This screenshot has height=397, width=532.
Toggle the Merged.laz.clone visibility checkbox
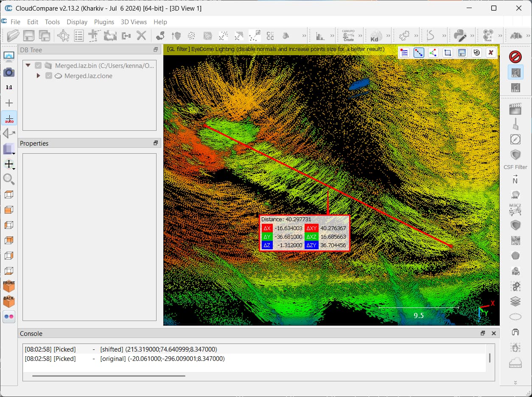tap(49, 76)
